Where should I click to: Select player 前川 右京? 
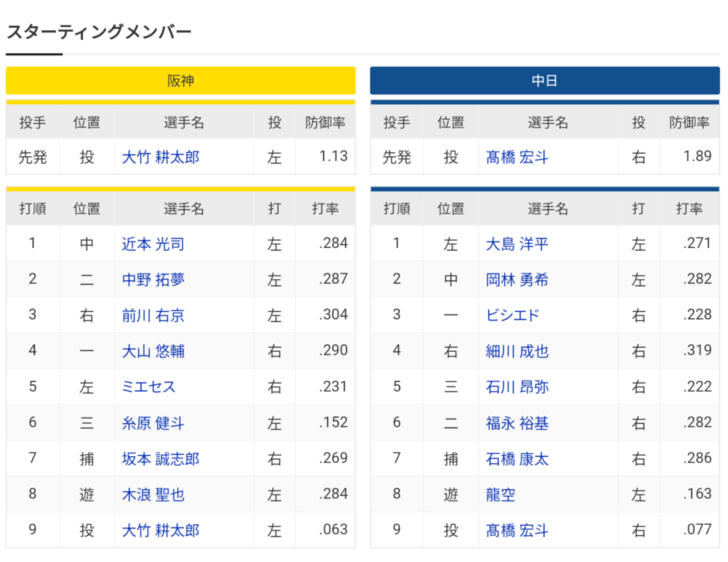(x=153, y=315)
